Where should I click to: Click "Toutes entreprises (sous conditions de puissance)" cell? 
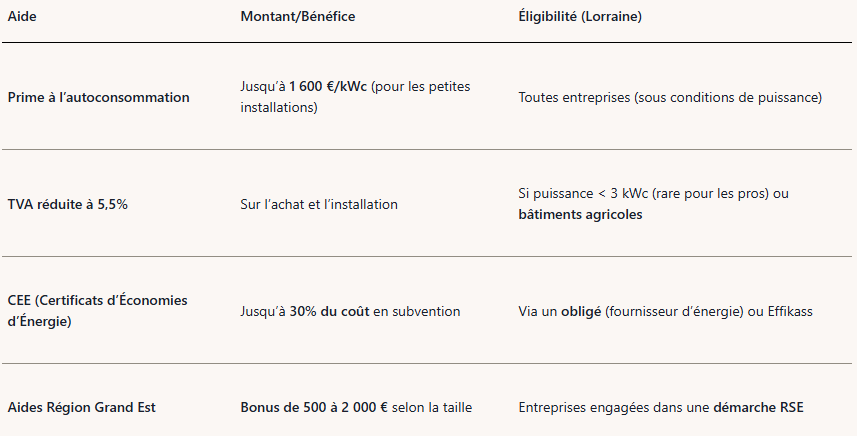click(x=669, y=97)
